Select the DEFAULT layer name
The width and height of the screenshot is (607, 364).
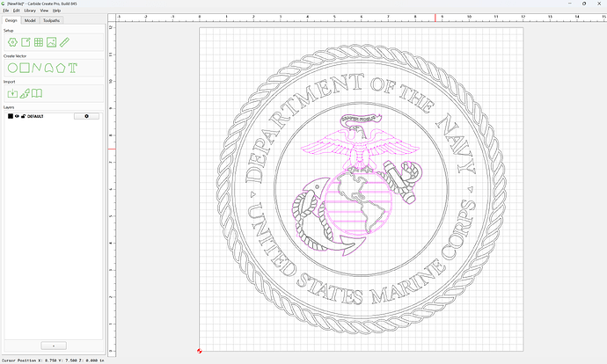35,116
